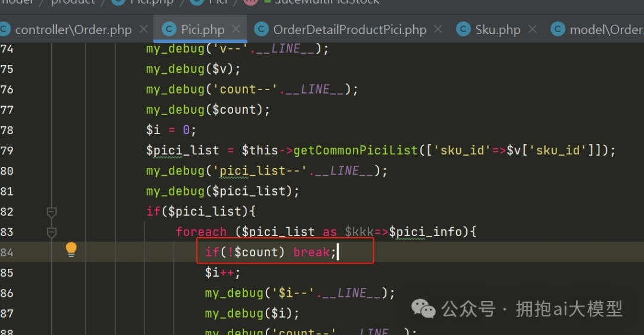Click 'pici_list--' string on line 80
Screen dimensions: 644x335
point(260,171)
